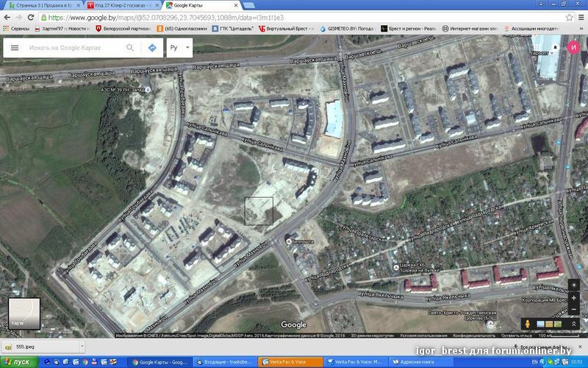Screen dimensions: 588x368
Task: Open the "Белорусский партизан" bookmark
Action: tap(123, 29)
